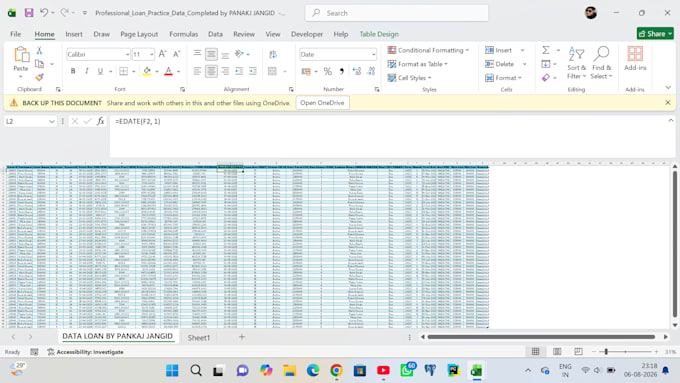Open Sort & Filter tool

(x=576, y=62)
